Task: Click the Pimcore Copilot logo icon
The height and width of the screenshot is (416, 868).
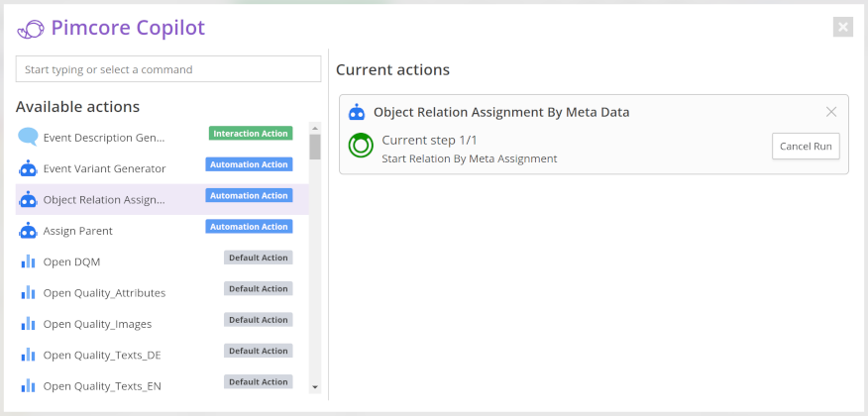Action: point(30,29)
